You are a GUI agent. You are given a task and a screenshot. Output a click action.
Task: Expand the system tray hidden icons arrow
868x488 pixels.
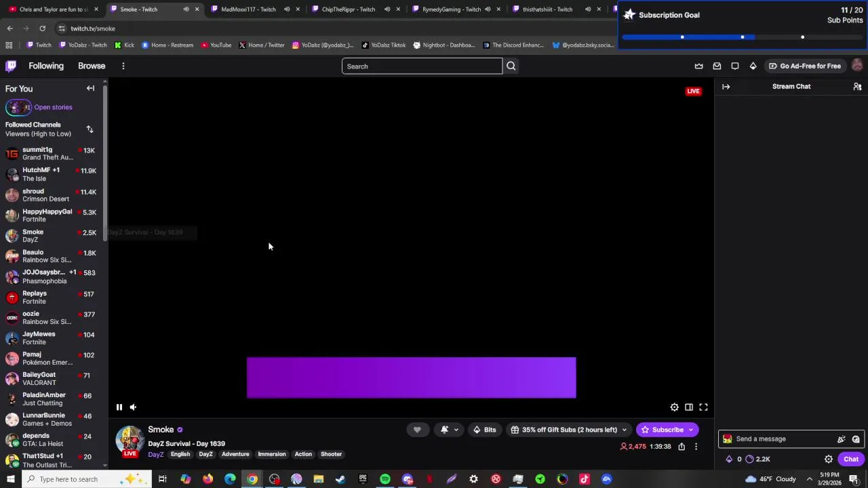pyautogui.click(x=809, y=479)
